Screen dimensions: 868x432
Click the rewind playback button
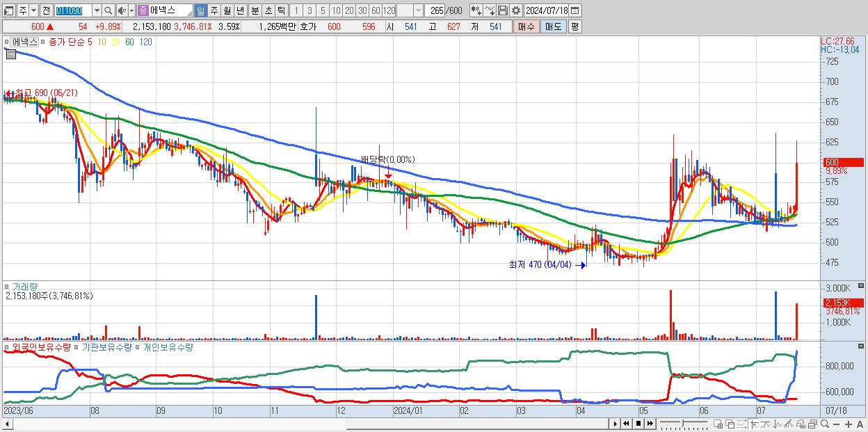pos(626,424)
